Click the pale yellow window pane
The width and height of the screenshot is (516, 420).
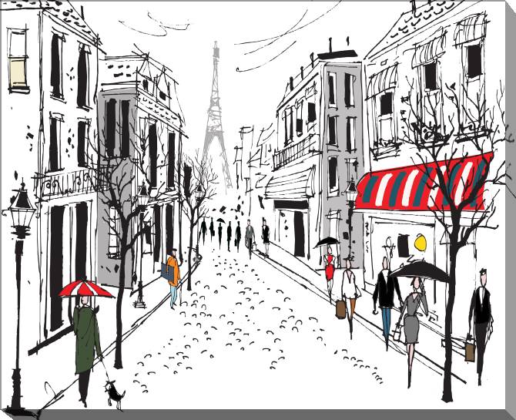18,74
